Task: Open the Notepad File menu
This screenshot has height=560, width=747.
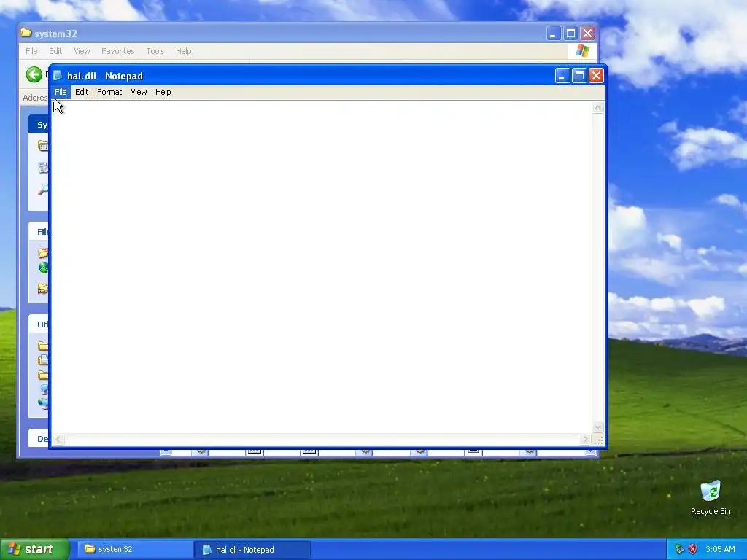Action: click(x=61, y=92)
